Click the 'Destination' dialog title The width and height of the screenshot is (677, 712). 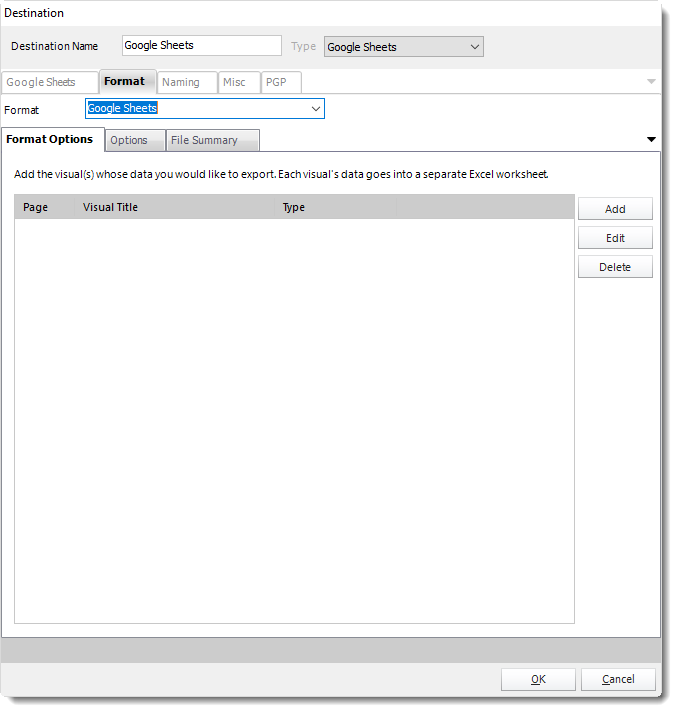(x=34, y=13)
